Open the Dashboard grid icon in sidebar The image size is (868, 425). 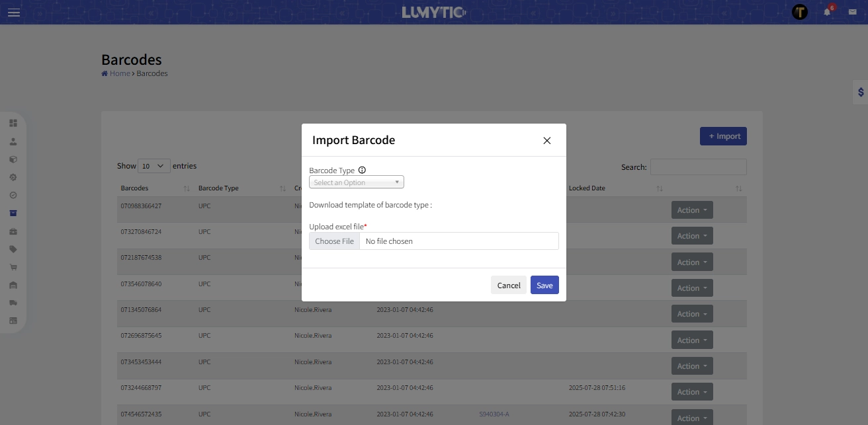(x=13, y=123)
